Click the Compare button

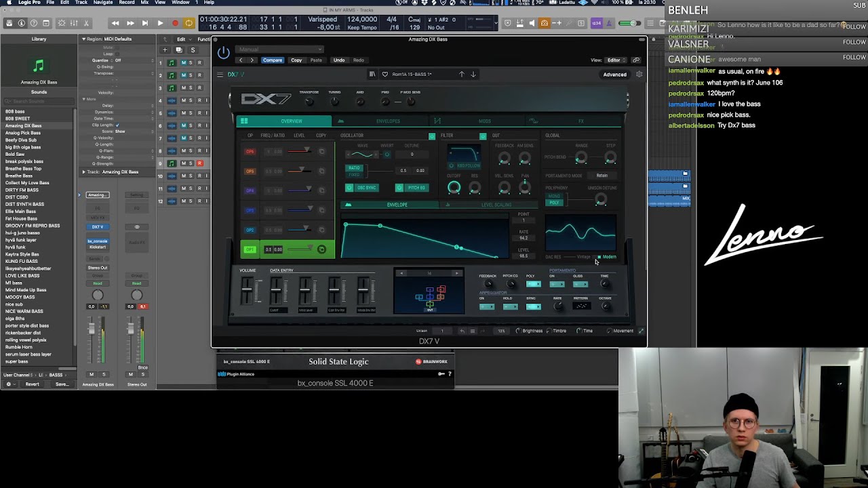[273, 60]
